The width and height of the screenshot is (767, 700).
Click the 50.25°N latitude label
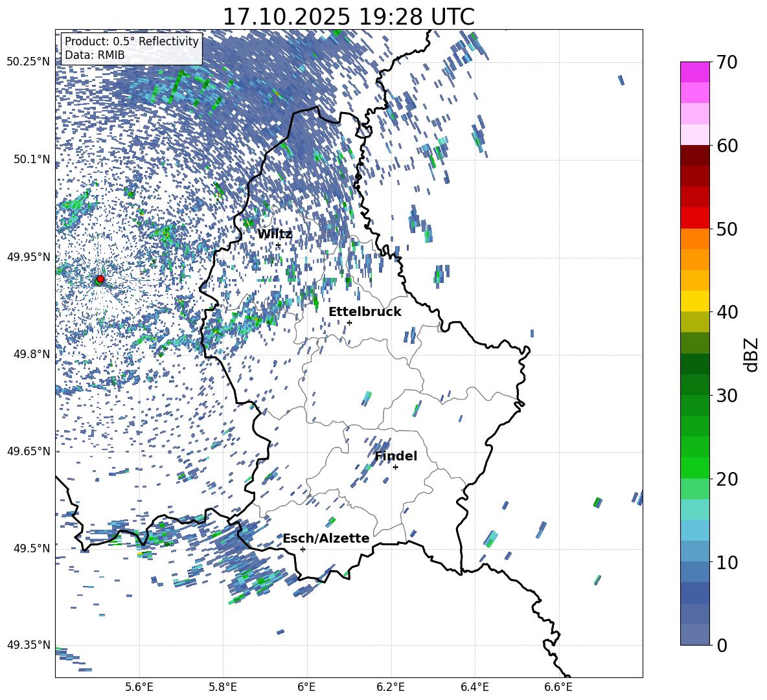pyautogui.click(x=29, y=62)
